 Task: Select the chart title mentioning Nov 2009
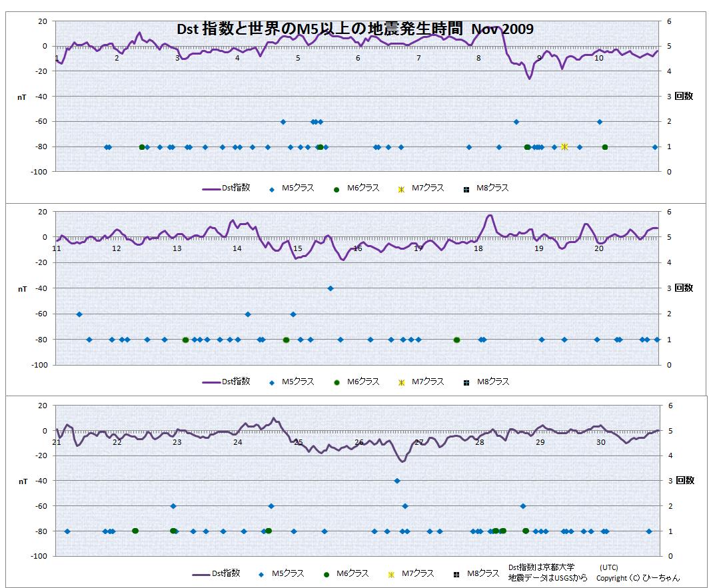click(355, 29)
